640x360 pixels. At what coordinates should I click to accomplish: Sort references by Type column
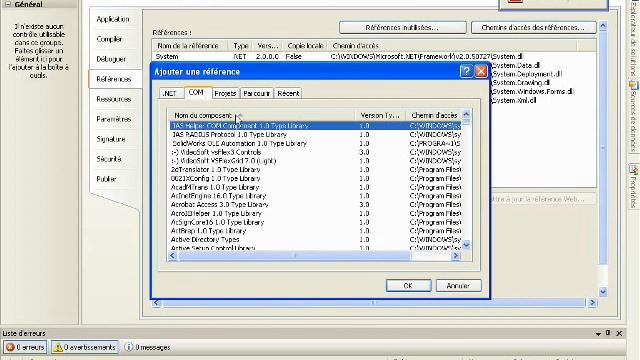pos(241,46)
